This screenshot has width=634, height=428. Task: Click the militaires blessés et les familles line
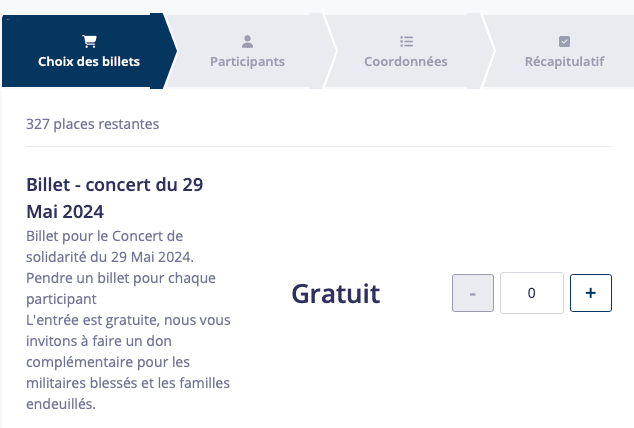coord(128,383)
